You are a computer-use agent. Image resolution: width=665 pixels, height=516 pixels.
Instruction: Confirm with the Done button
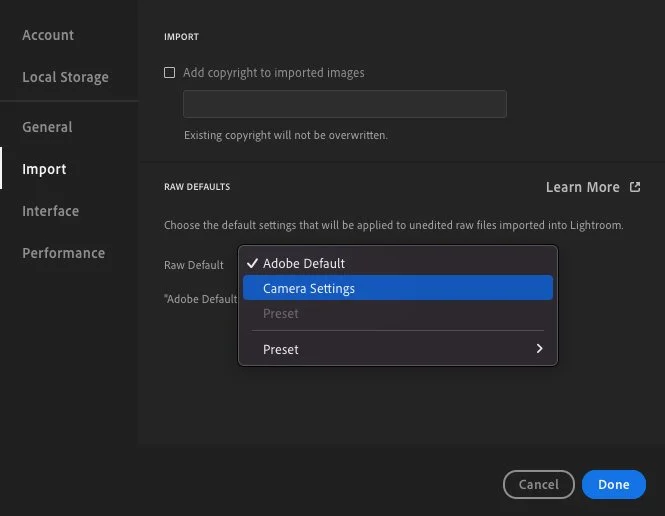point(613,485)
